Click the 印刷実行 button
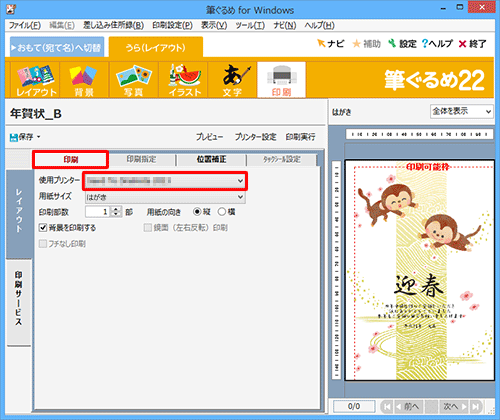The image size is (500, 420). tap(300, 137)
